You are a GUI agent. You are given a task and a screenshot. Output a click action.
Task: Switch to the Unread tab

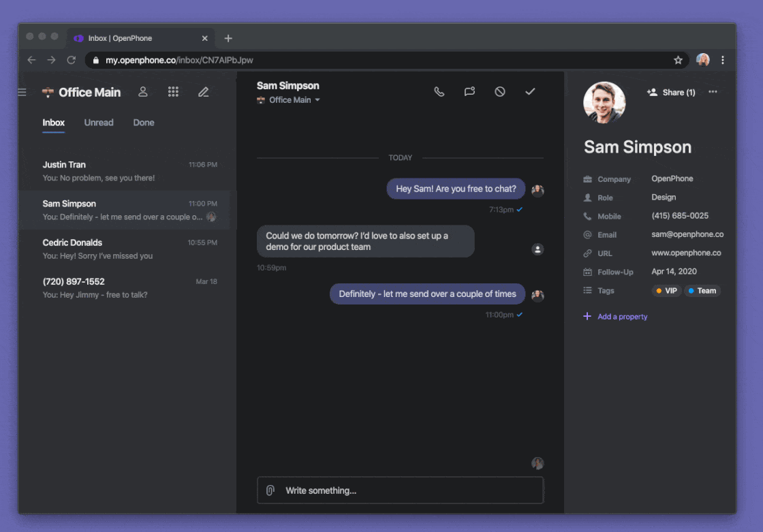click(x=98, y=123)
